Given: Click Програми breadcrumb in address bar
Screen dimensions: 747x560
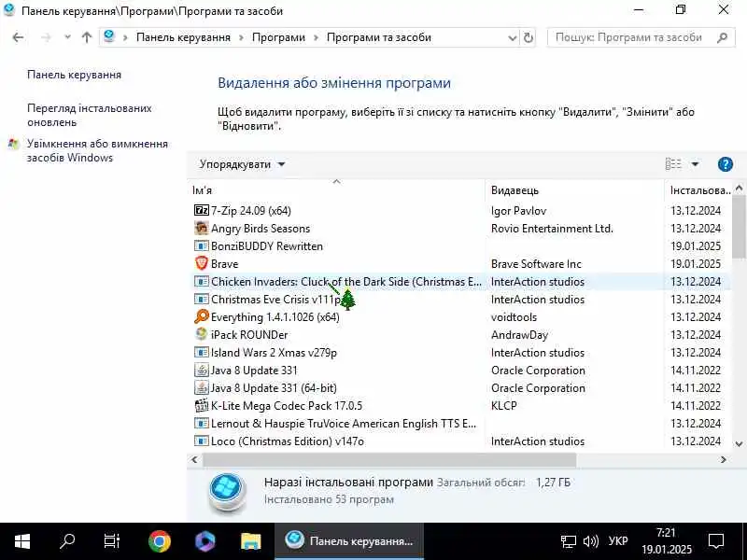Looking at the screenshot, I should coord(278,37).
